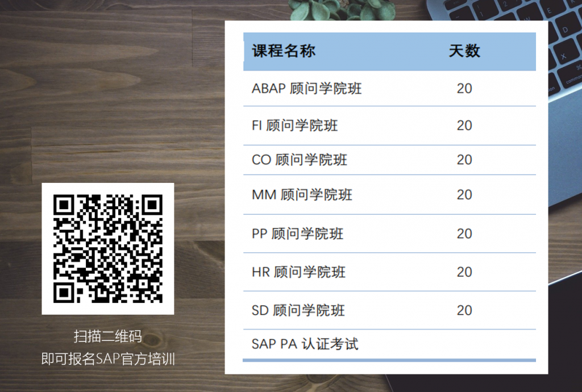582x392 pixels.
Task: Select the MM 顾问学院班 course row
Action: coord(389,194)
